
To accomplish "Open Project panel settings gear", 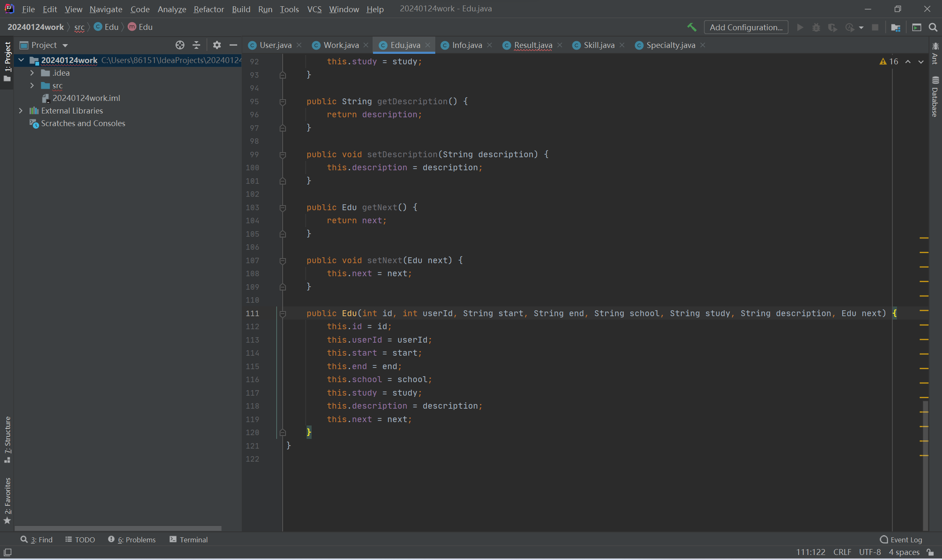I will [x=217, y=45].
